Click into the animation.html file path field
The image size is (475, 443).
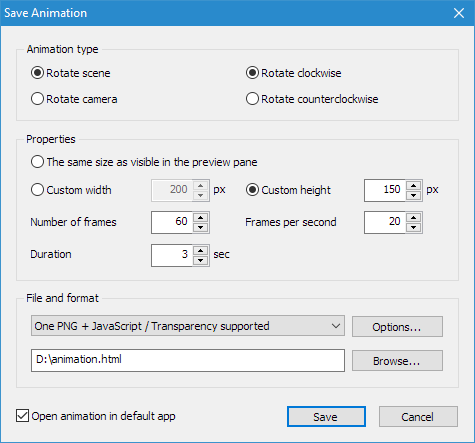point(188,360)
